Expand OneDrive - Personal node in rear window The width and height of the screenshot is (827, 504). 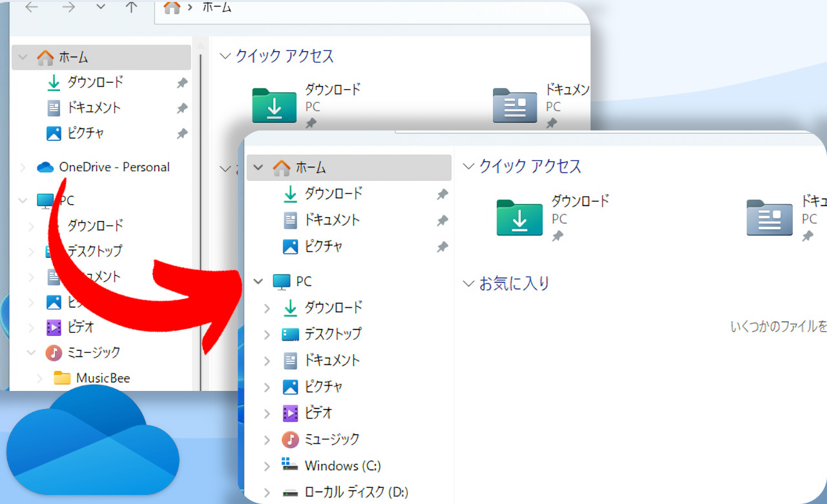click(23, 167)
